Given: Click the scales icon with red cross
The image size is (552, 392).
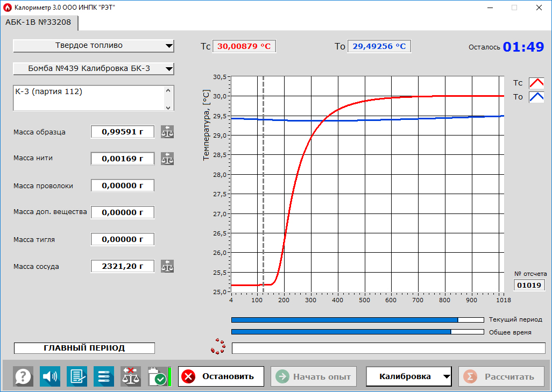Looking at the screenshot, I should pos(131,376).
